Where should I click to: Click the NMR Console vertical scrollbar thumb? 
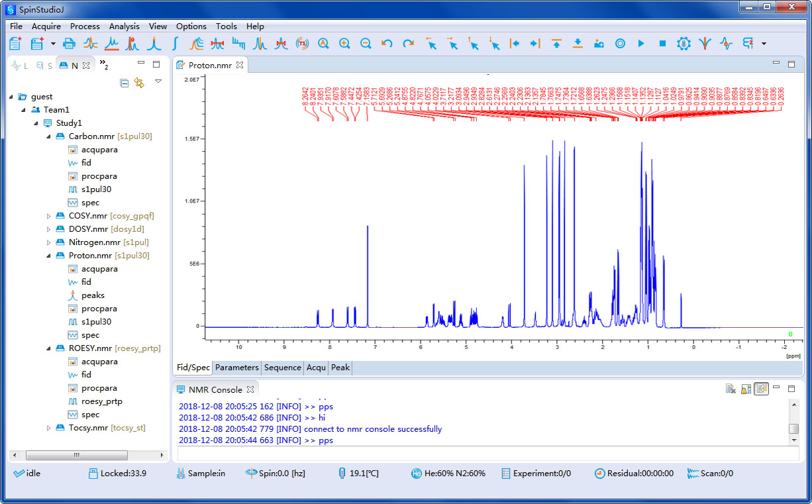tap(794, 428)
